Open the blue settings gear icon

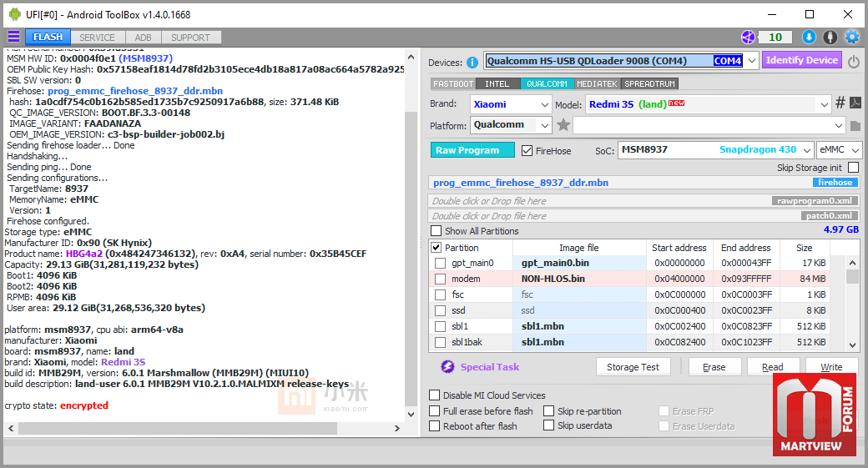pos(852,37)
